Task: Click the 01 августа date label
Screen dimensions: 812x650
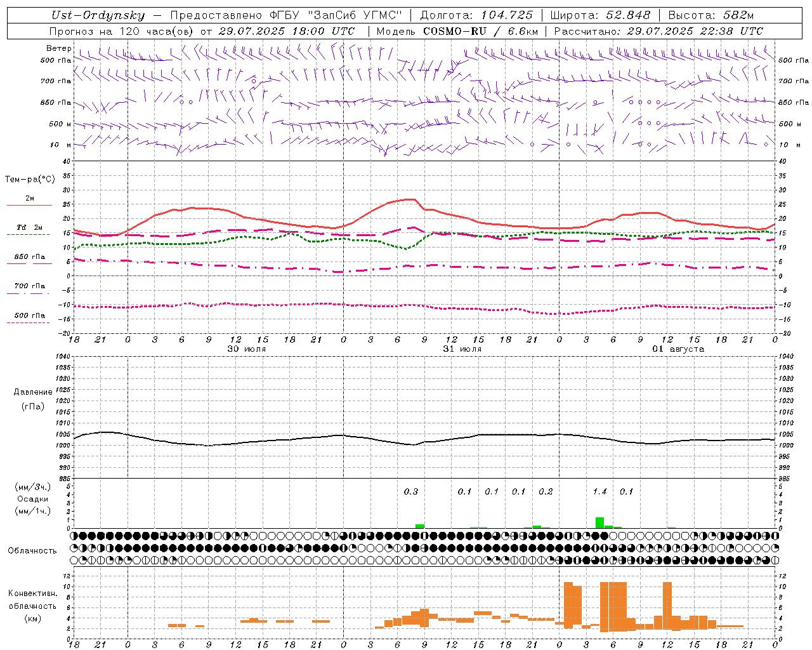Action: click(678, 349)
